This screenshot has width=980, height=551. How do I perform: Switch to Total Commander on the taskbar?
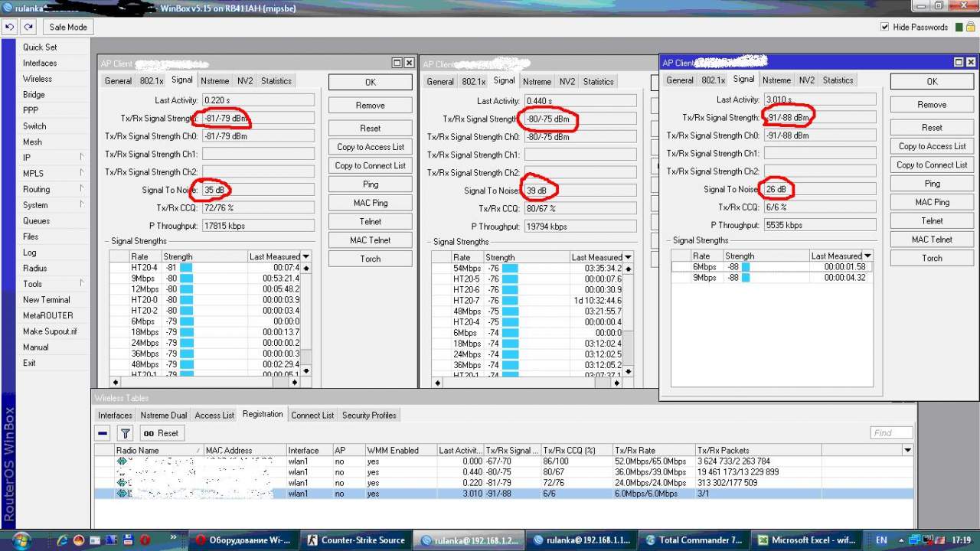click(x=693, y=540)
